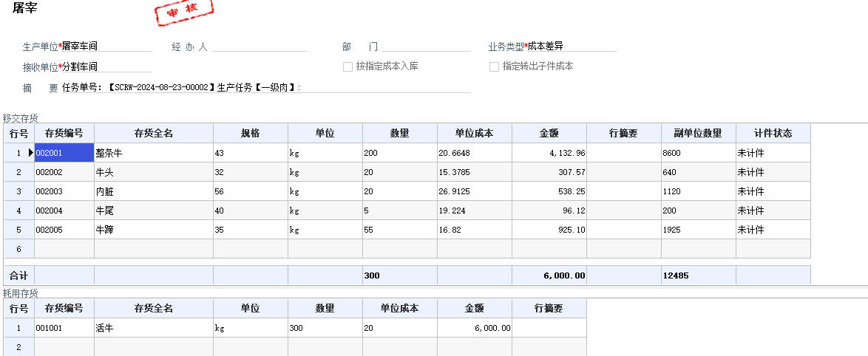868x356 pixels.
Task: Select the 存货编号 002001 cell
Action: 64,153
